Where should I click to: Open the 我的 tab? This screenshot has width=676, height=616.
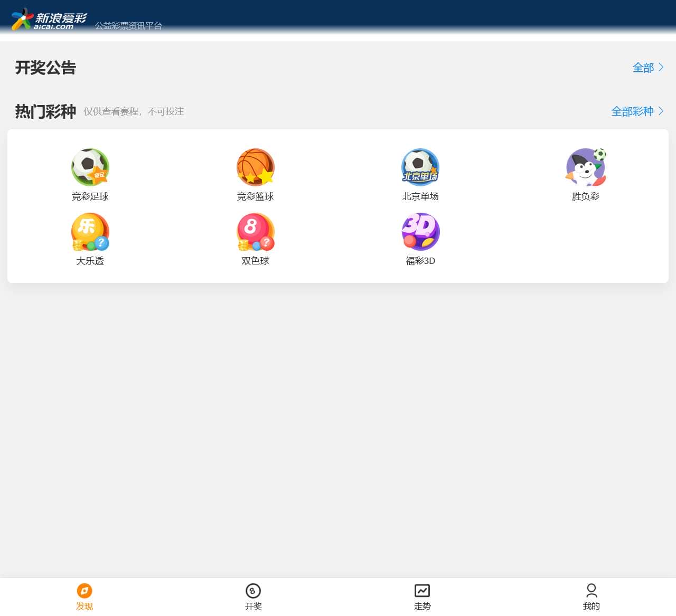click(591, 596)
